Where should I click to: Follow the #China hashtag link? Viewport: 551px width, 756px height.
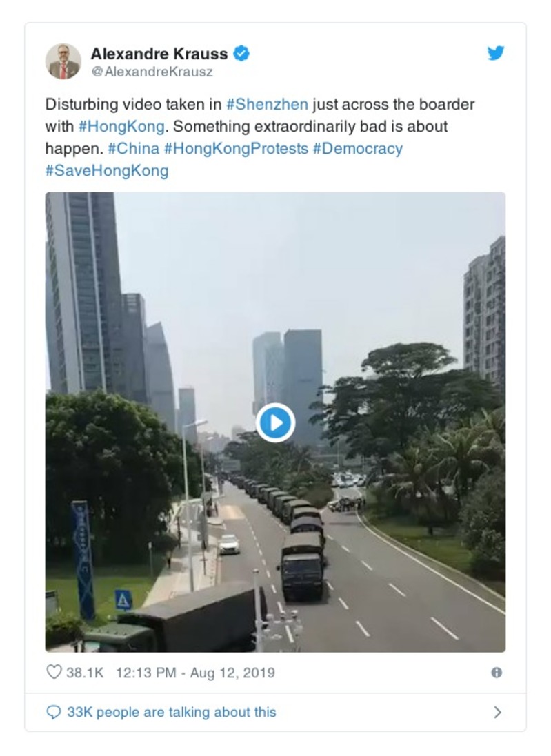pos(134,149)
